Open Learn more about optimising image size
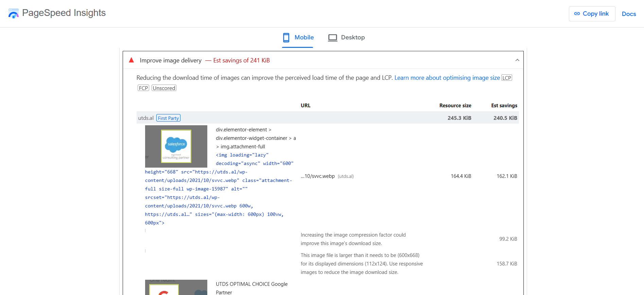The image size is (644, 295). pos(447,78)
